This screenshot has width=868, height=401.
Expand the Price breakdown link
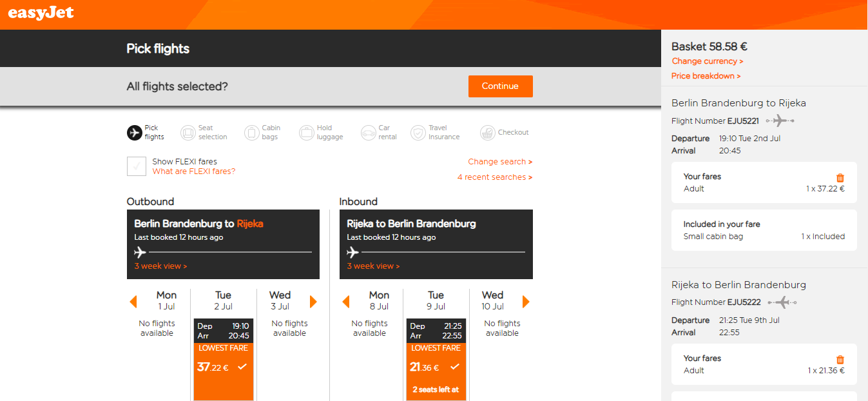(x=706, y=76)
